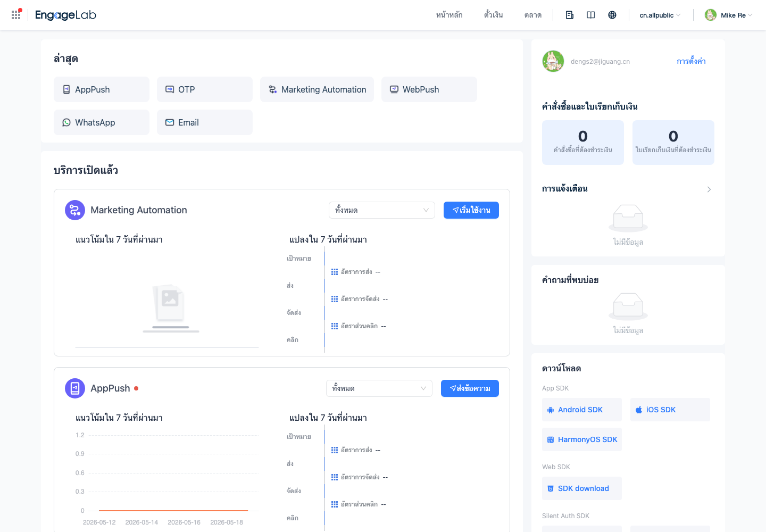This screenshot has height=532, width=766.
Task: Click the email dengs2@jiguang.cn
Action: click(x=600, y=62)
